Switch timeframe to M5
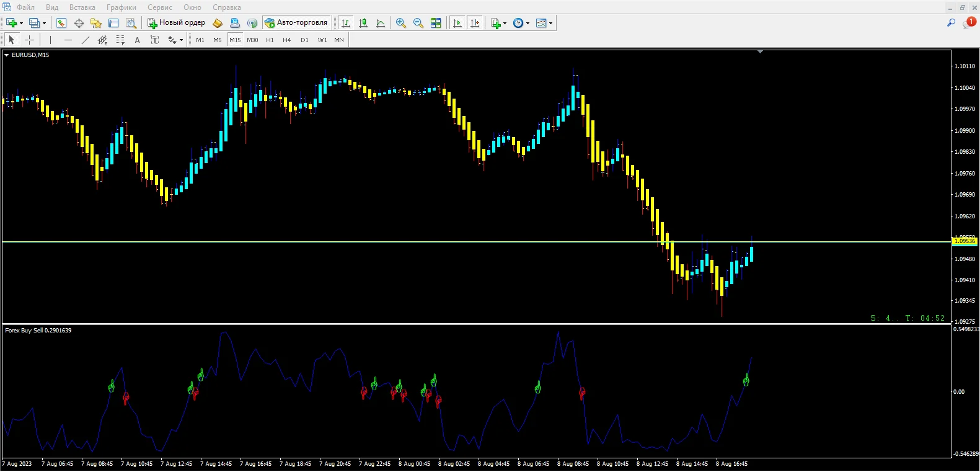The width and height of the screenshot is (980, 472). pos(218,40)
